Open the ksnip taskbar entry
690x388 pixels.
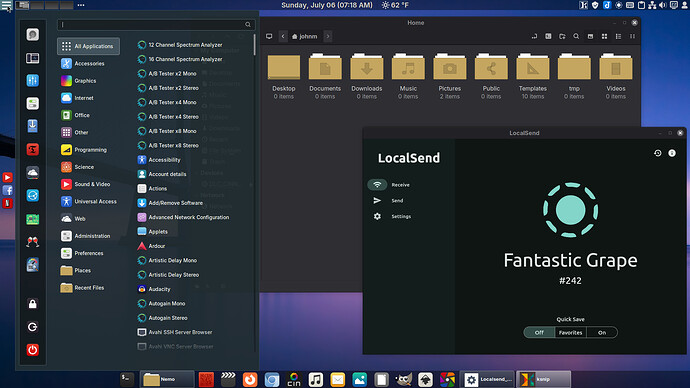pyautogui.click(x=543, y=379)
